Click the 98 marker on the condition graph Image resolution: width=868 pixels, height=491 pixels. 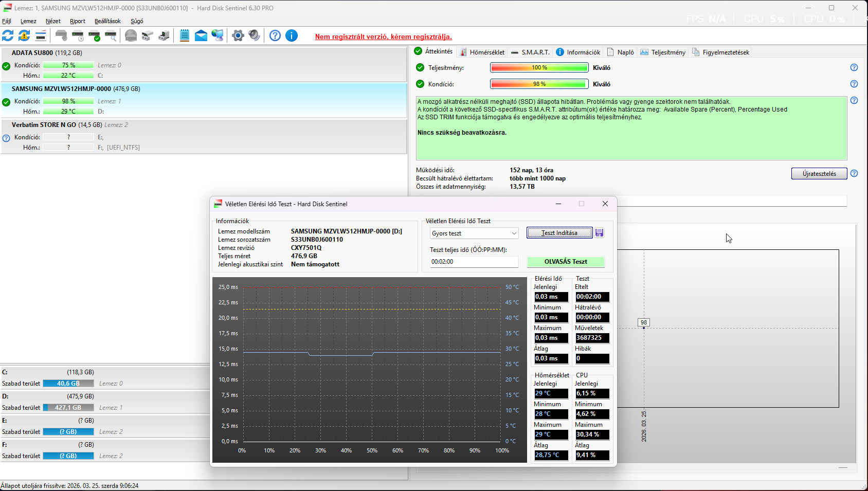coord(644,322)
